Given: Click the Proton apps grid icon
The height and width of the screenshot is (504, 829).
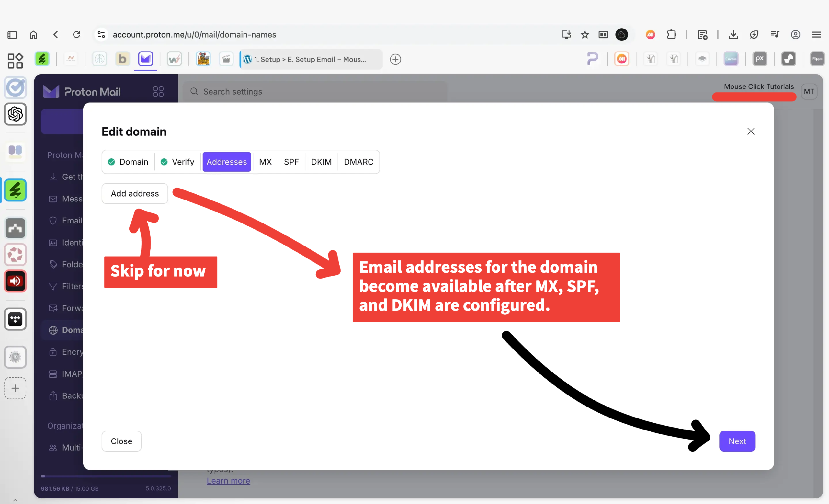Looking at the screenshot, I should tap(158, 92).
